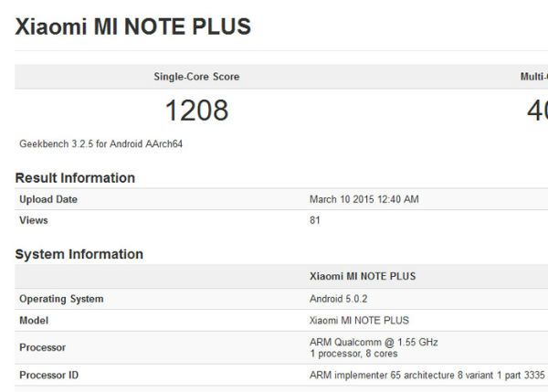Select Xiaomi MI NOTE PLUS value in Model row
Viewport: 548px width, 392px height.
tap(359, 321)
